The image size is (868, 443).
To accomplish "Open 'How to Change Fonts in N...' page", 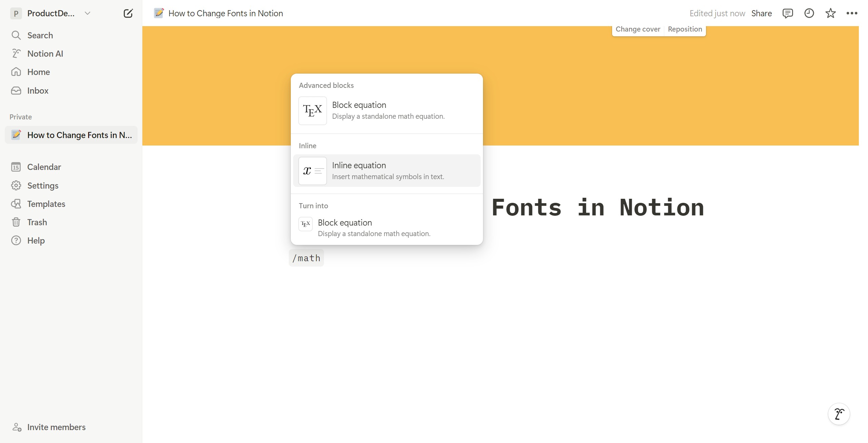I will [x=71, y=135].
